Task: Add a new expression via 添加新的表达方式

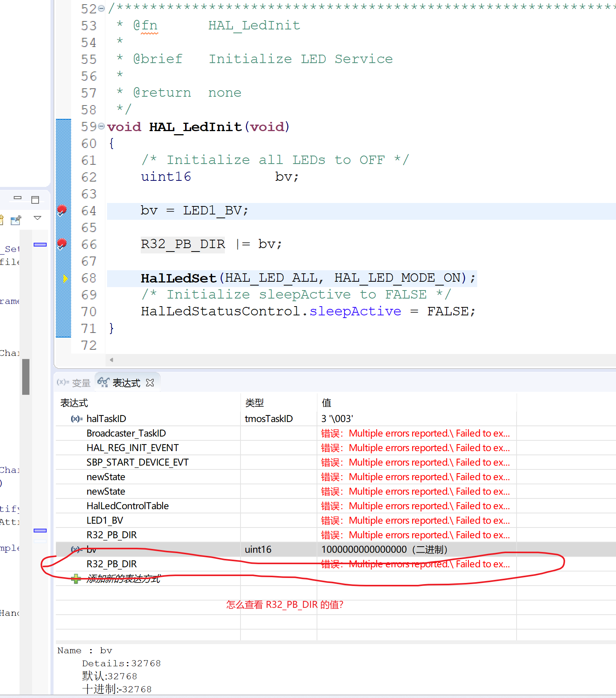Action: 123,579
